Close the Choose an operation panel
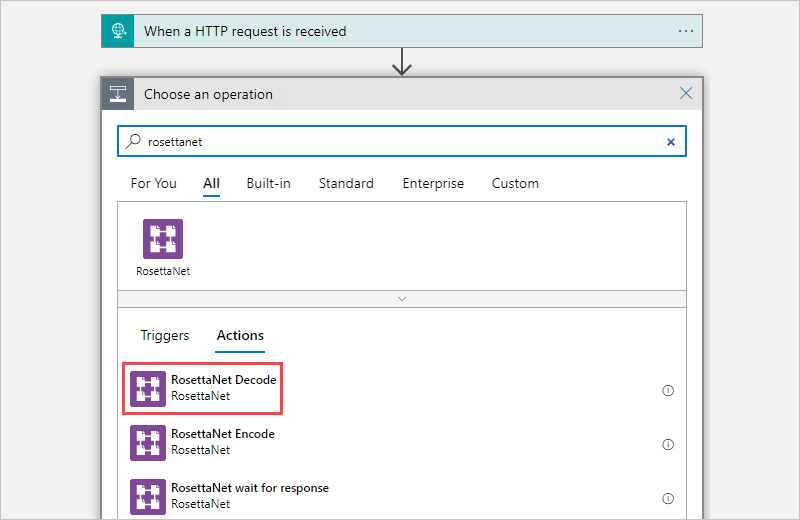Viewport: 800px width, 520px height. [686, 94]
